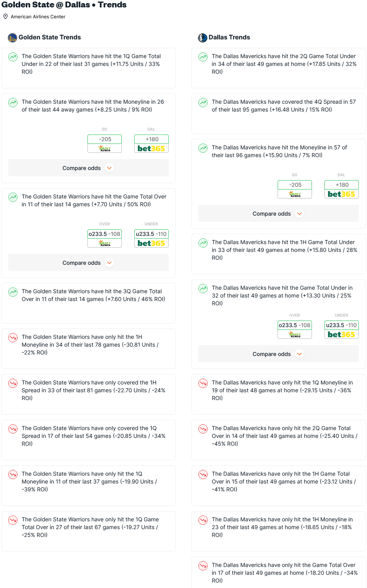Expand Compare odds under Mavericks Game Total Under
367x588 pixels.
tap(278, 354)
